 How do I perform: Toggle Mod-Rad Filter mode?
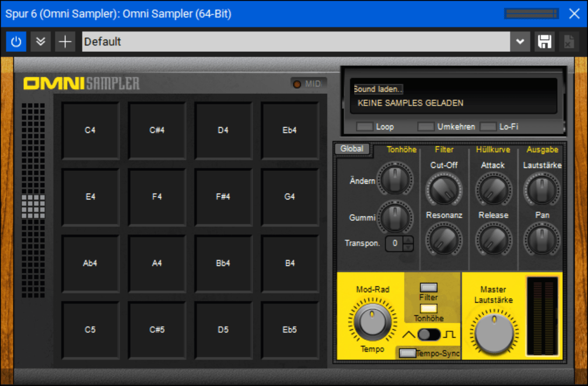429,288
